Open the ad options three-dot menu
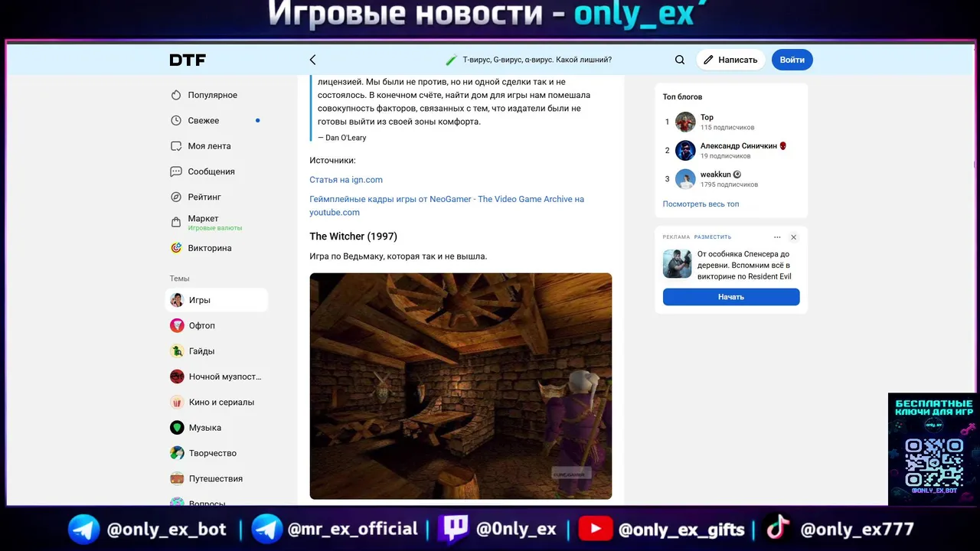The image size is (980, 551). pyautogui.click(x=777, y=237)
